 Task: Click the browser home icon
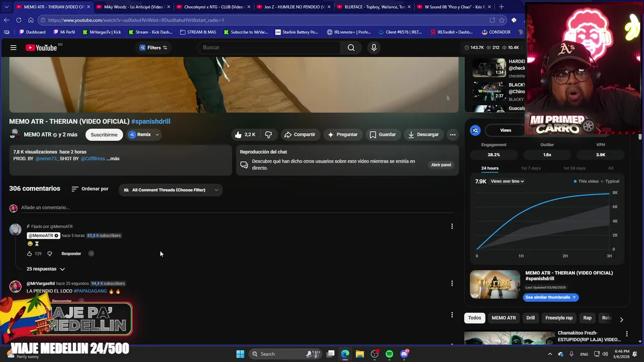(x=31, y=20)
